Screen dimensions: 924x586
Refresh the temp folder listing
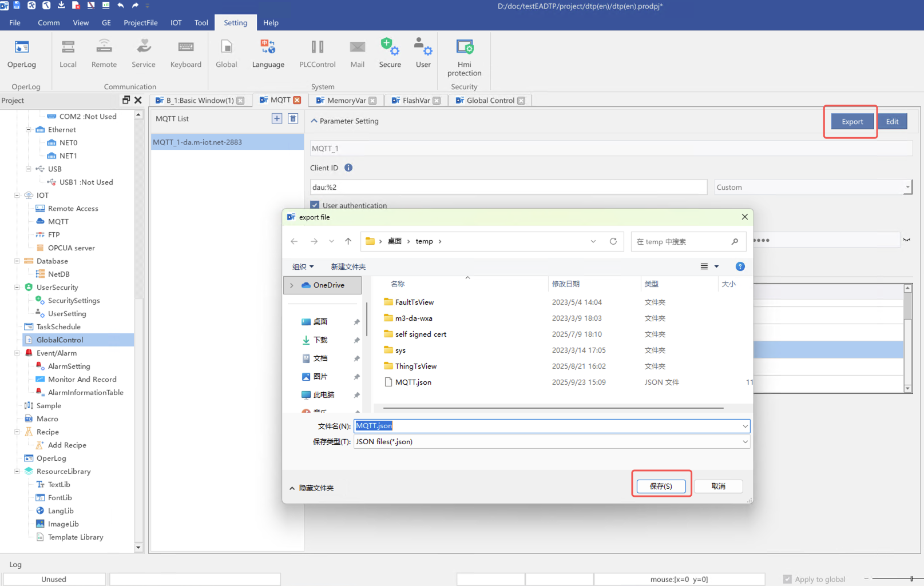(x=613, y=241)
